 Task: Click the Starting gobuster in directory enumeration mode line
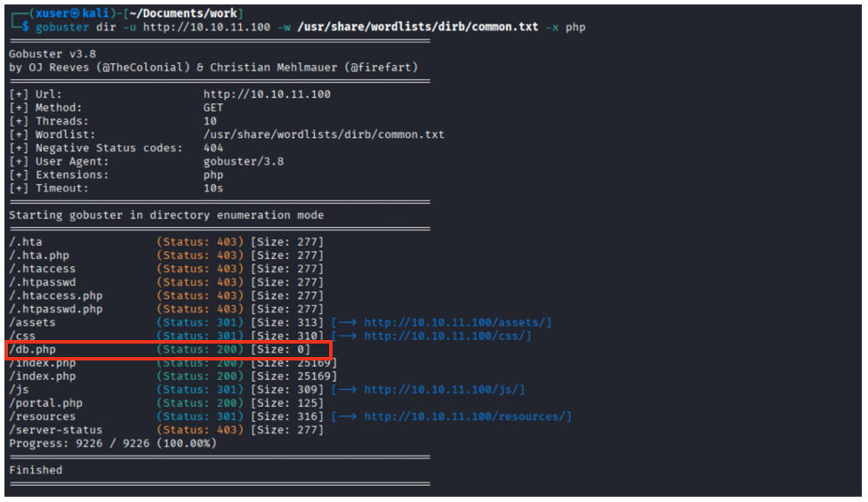tap(166, 215)
